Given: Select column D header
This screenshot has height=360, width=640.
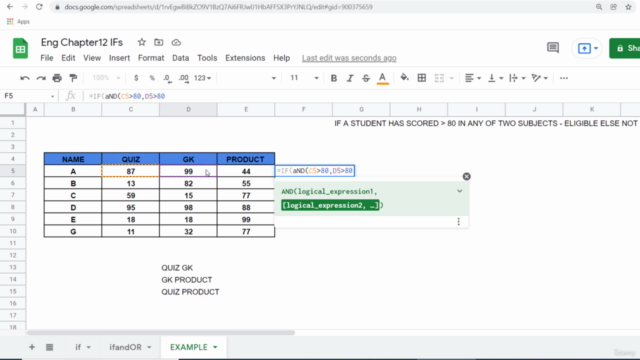Looking at the screenshot, I should tap(188, 109).
